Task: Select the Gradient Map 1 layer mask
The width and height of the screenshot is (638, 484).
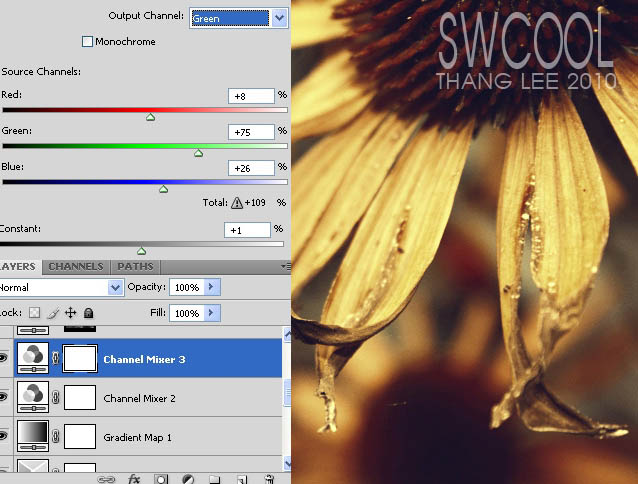Action: click(x=80, y=436)
